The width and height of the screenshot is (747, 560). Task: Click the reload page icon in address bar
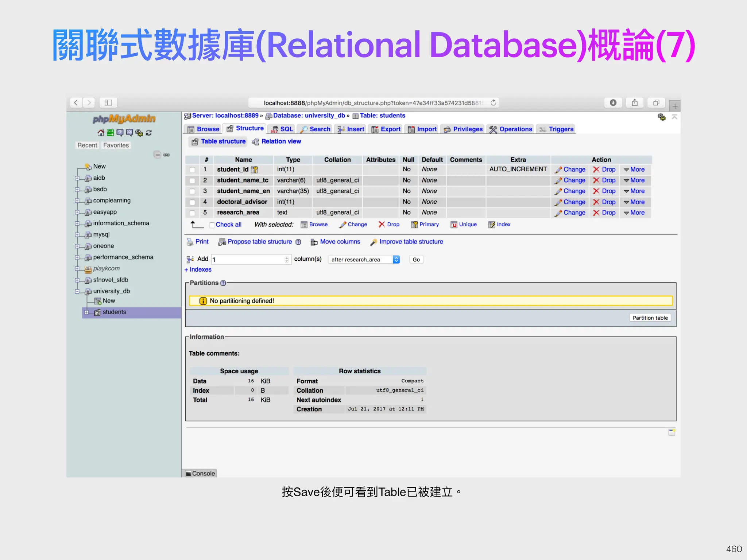coord(494,102)
